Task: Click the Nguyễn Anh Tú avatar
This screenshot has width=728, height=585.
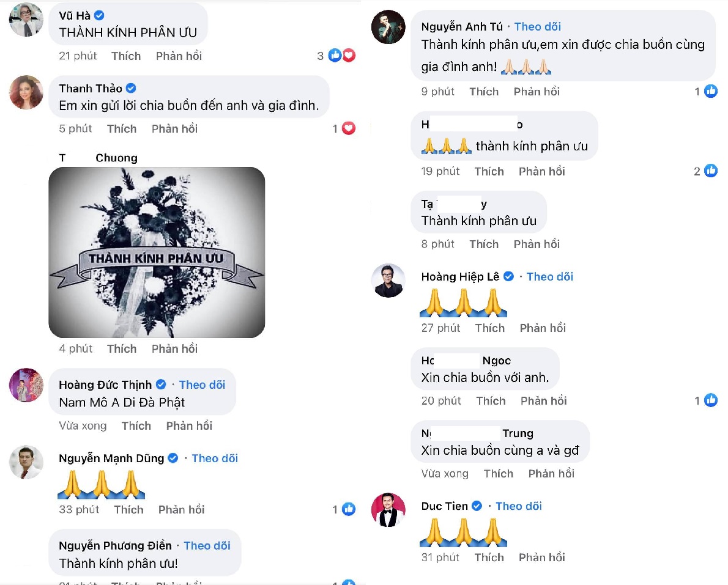Action: pyautogui.click(x=388, y=27)
